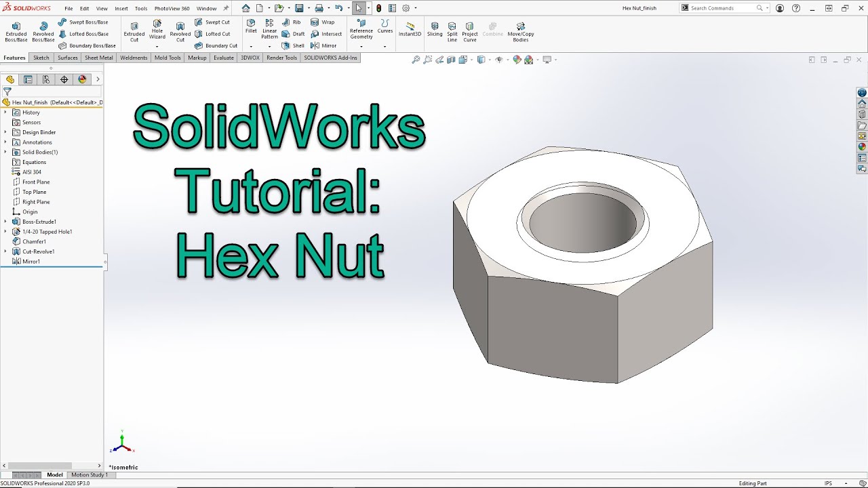Switch to the Sketch tab

[41, 58]
